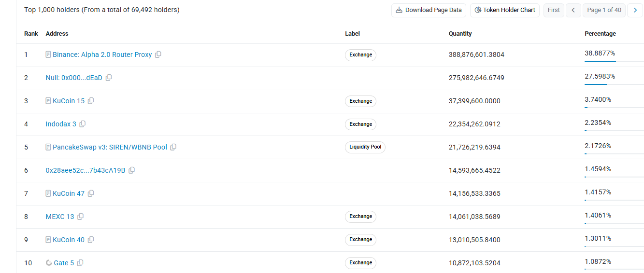Open the Gate 5 holder link
Viewport: 644px width, 273px height.
64,263
